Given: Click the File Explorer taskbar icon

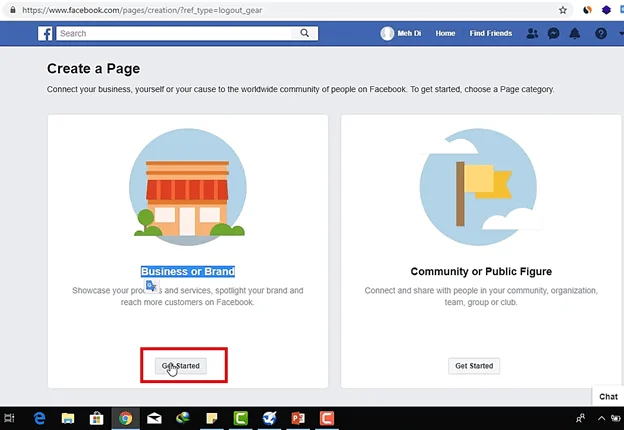Looking at the screenshot, I should pos(68,418).
